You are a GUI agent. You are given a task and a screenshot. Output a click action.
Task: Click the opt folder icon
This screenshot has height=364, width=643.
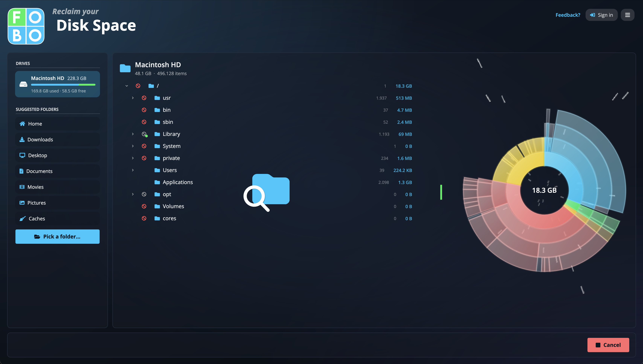coord(157,194)
